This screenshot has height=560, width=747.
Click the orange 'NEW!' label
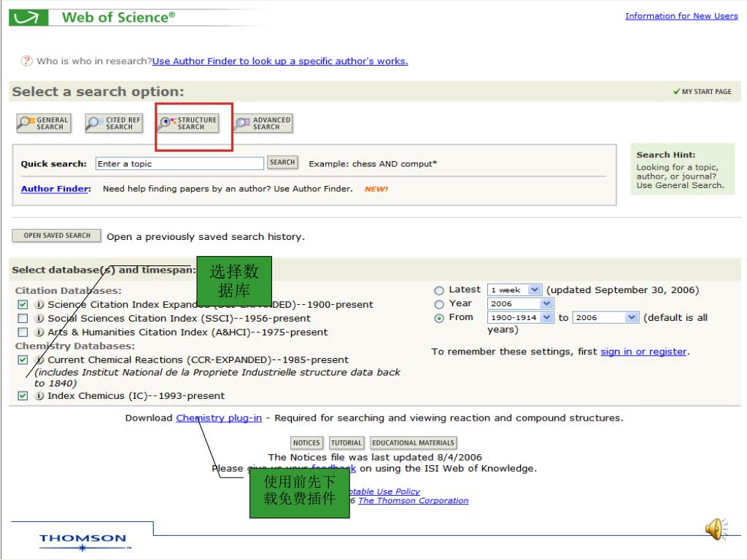376,189
